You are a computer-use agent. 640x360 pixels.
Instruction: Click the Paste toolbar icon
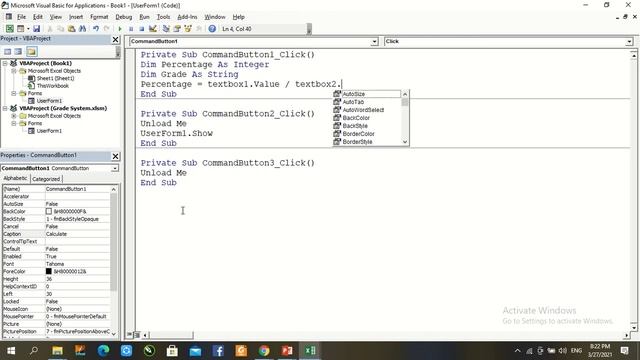click(71, 29)
